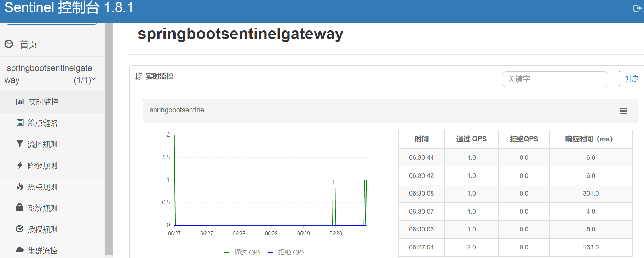Toggle 拒绝 QPS series in chart legend
644x258 pixels.
coord(286,252)
